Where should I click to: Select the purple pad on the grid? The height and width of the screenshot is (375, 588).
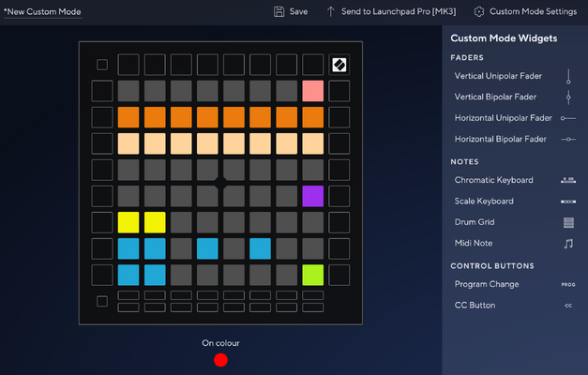tap(312, 196)
